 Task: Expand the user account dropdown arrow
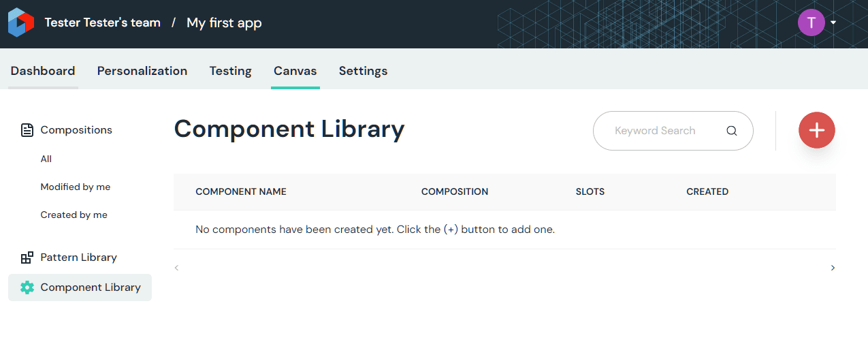(x=833, y=23)
